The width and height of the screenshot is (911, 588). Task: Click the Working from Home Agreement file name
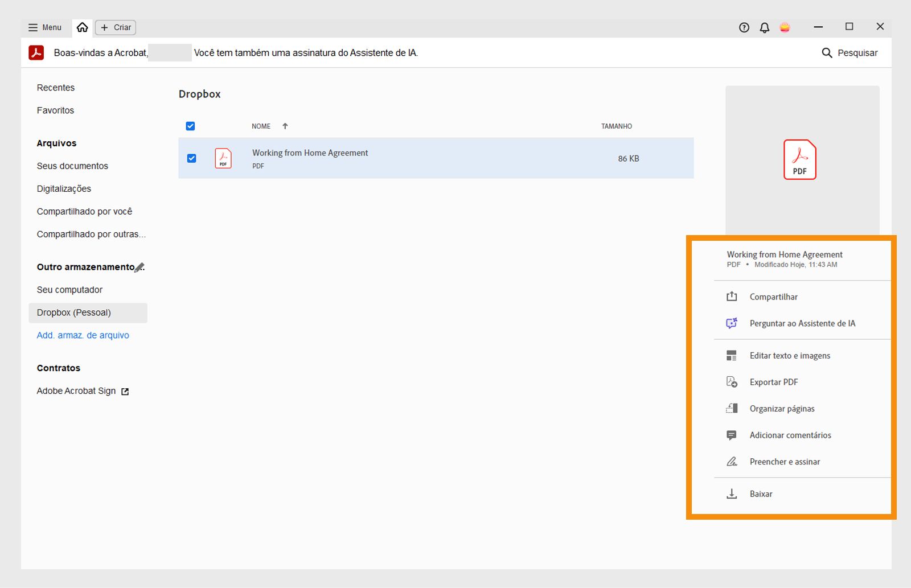pos(310,153)
